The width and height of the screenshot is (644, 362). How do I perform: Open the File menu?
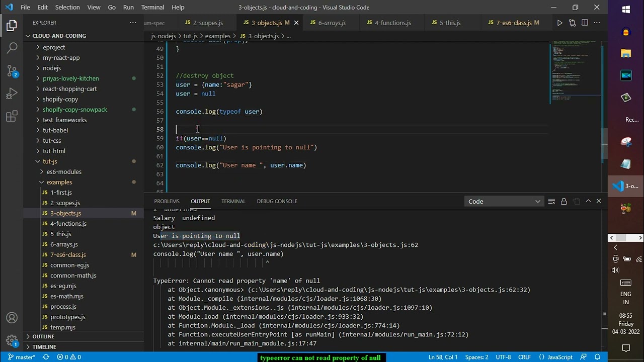tap(25, 7)
